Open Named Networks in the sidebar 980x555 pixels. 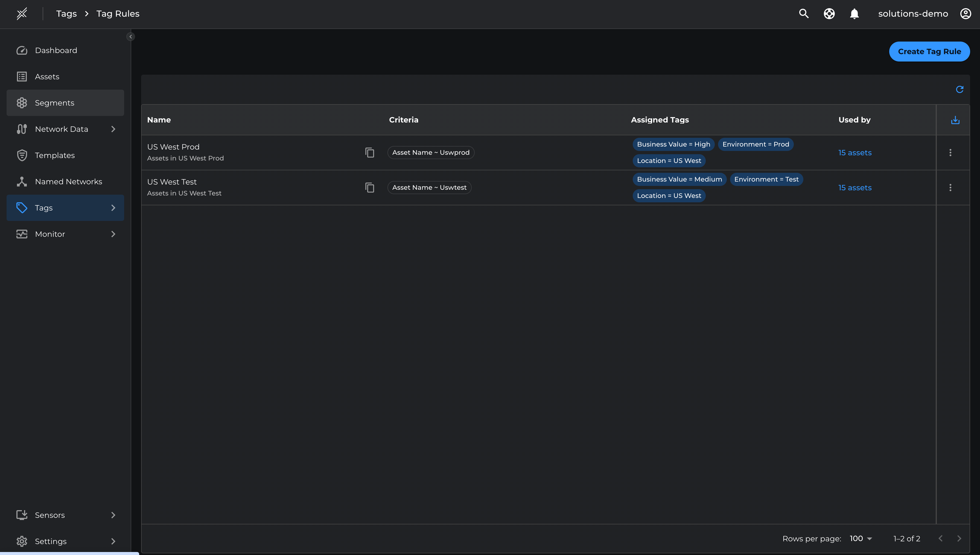tap(68, 182)
